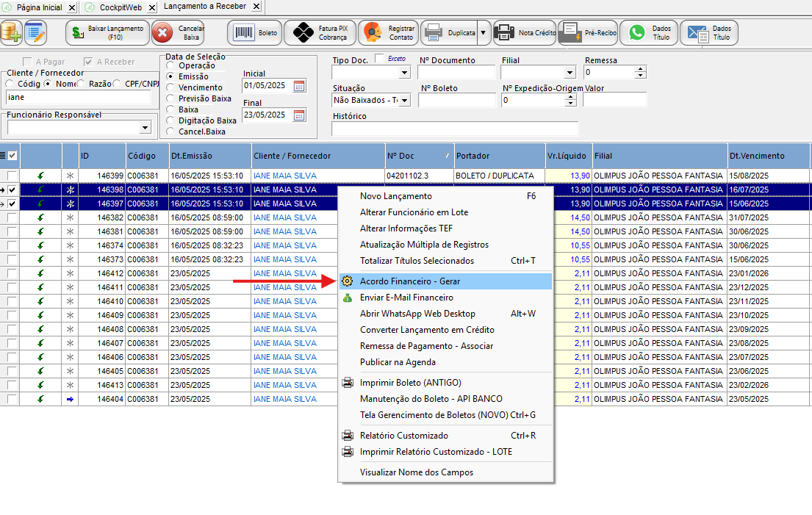Click grid options icon in header corner
This screenshot has width=812, height=515.
point(3,155)
